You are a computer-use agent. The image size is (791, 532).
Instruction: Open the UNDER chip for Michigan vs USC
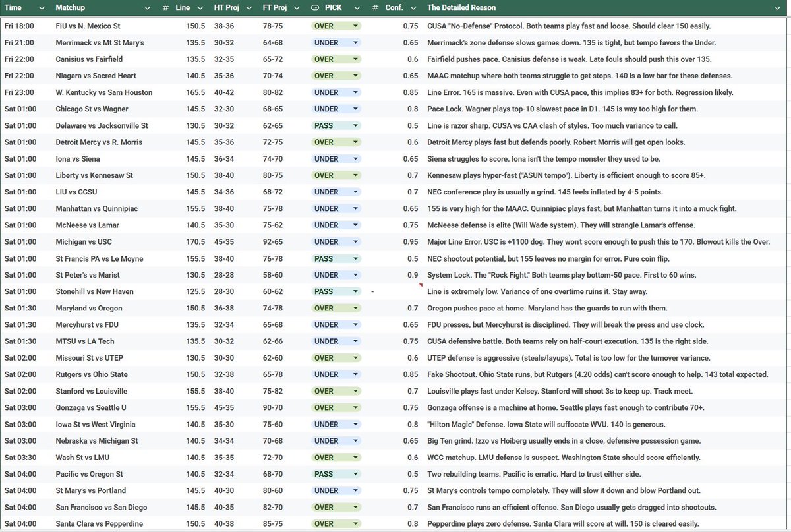pos(336,242)
